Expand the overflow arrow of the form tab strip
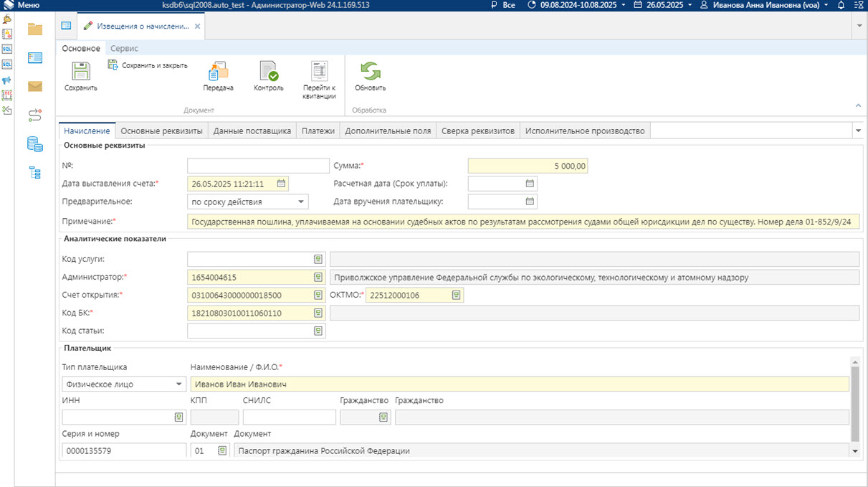The width and height of the screenshot is (868, 487). pos(858,131)
